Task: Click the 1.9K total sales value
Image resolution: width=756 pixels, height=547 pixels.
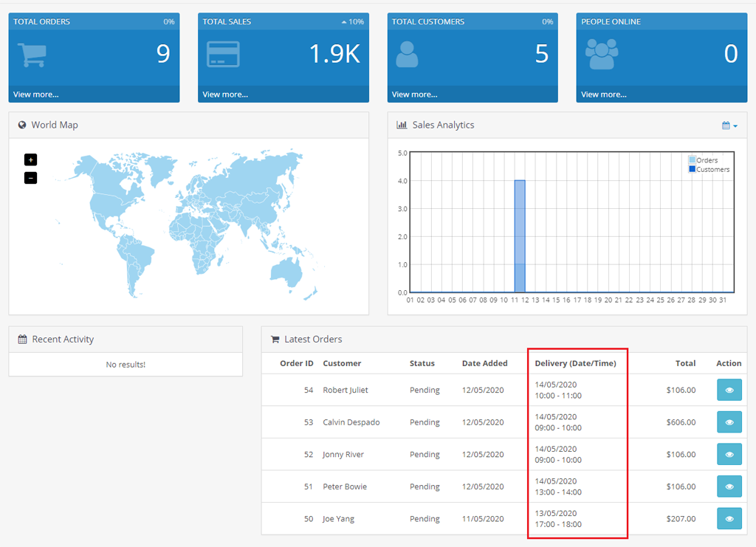Action: point(334,53)
